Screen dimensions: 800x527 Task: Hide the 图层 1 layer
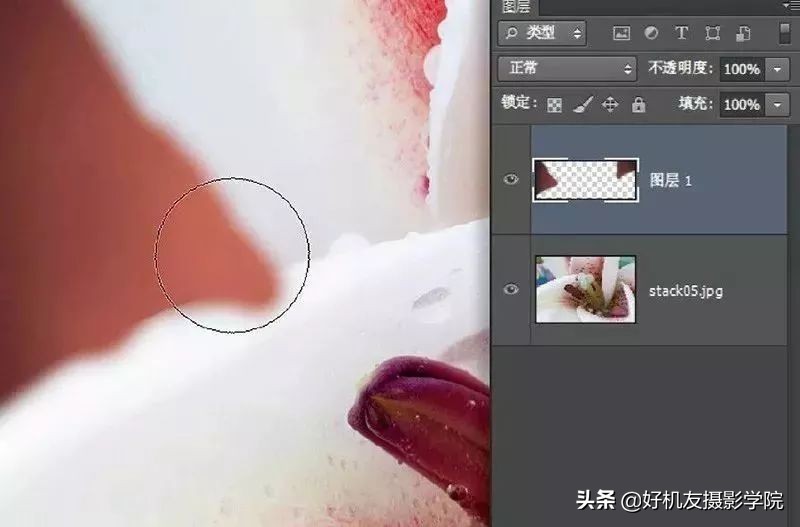coord(511,180)
